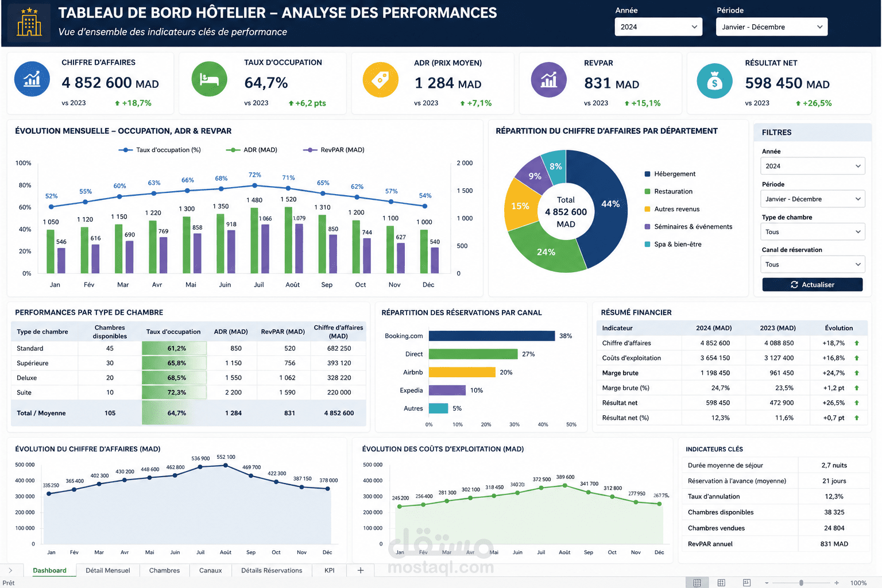
Task: Open the Type de chambre dropdown
Action: pos(813,232)
